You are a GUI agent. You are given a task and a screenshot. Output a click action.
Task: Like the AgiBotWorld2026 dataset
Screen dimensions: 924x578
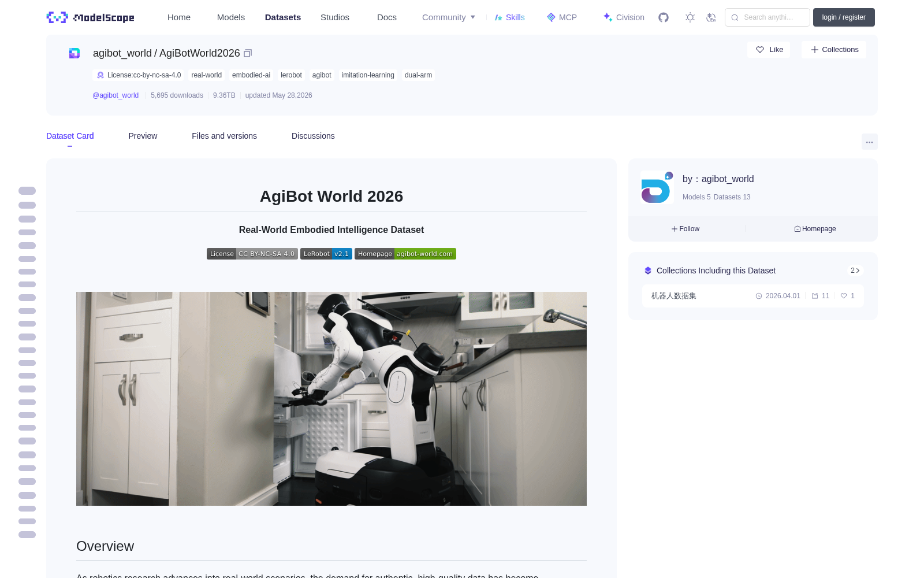pyautogui.click(x=769, y=50)
